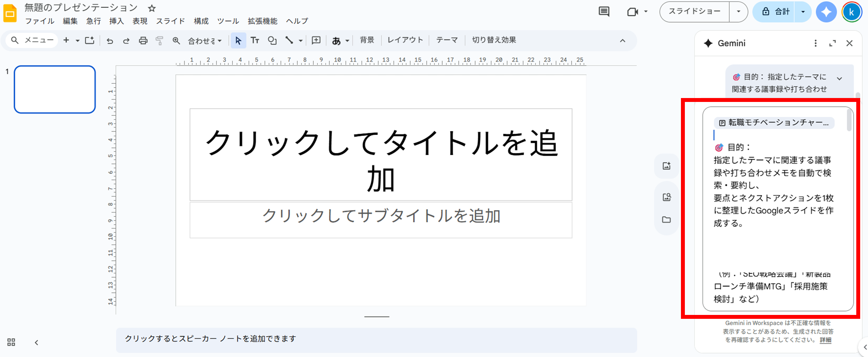Star the untitled presentation
The image size is (868, 357).
click(x=151, y=8)
